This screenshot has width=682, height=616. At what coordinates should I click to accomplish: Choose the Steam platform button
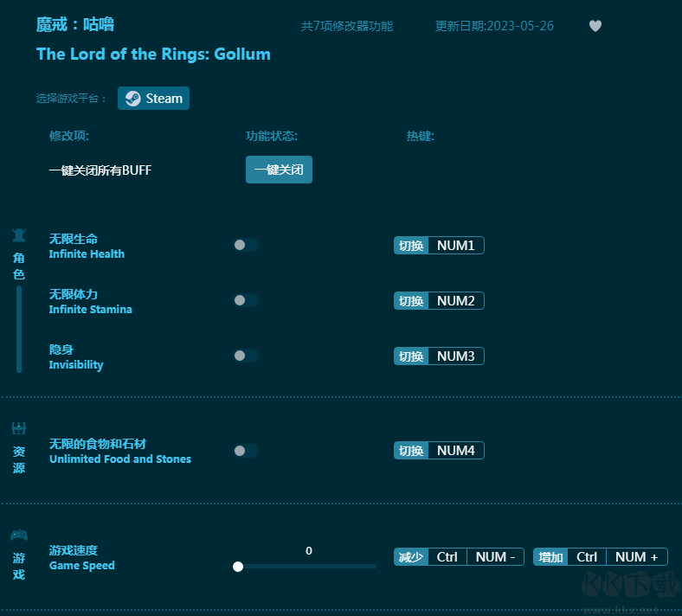153,99
